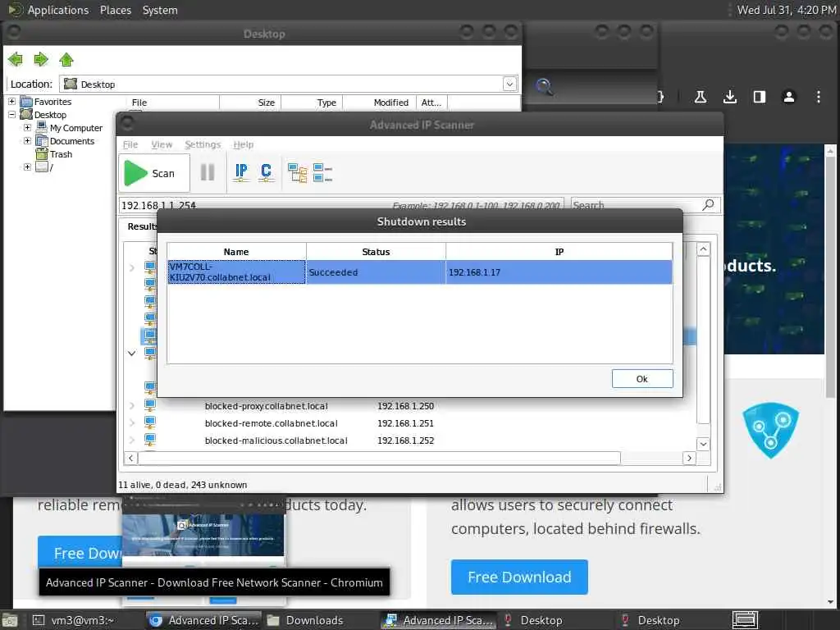Screen dimensions: 840x630
Task: Click the Succeeded status cell
Action: pyautogui.click(x=376, y=272)
